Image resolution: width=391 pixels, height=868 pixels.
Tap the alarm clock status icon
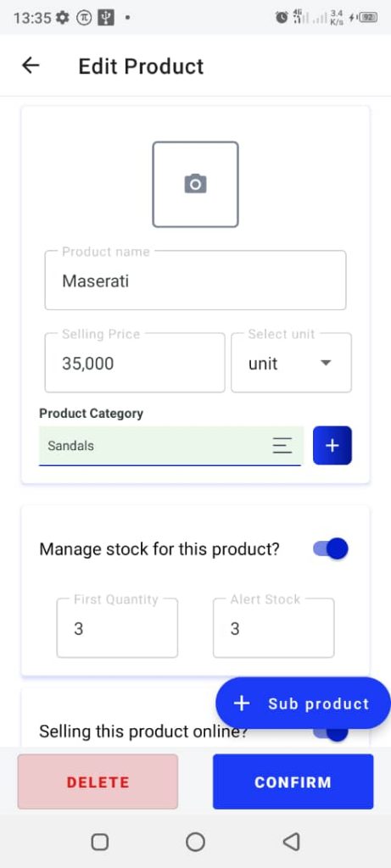tap(282, 18)
